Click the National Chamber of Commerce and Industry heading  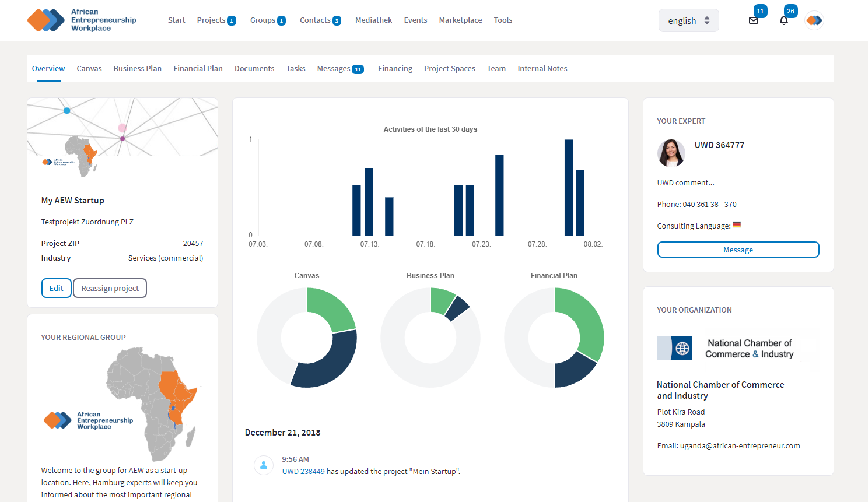coord(720,390)
